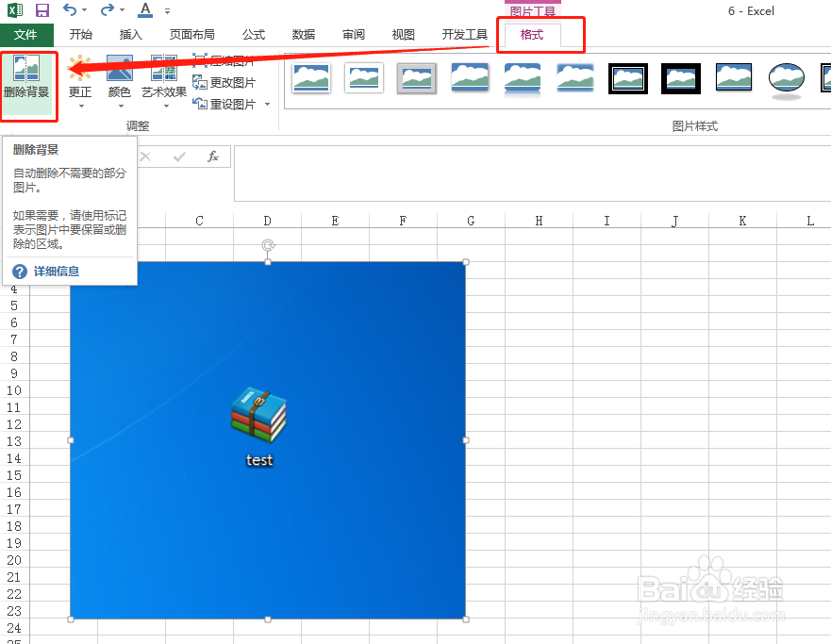Apply the fourth picture style thumbnail

tap(470, 78)
